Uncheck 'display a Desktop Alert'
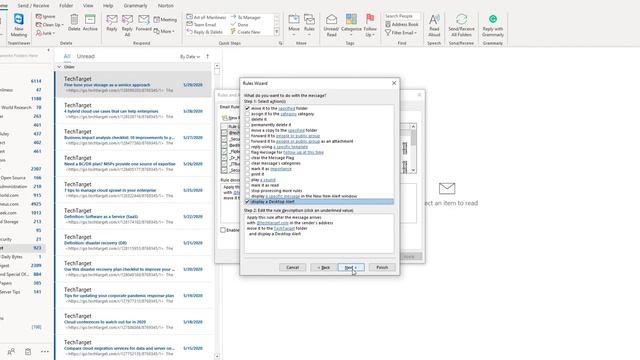 247,202
